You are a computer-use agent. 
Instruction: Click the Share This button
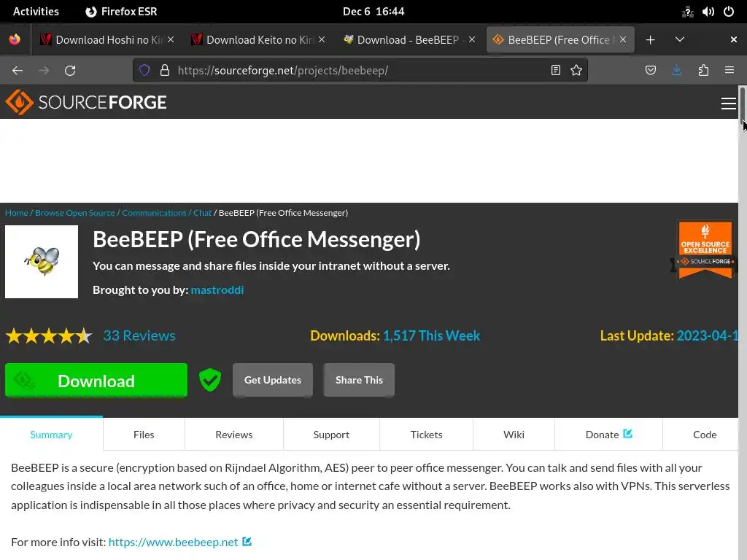pyautogui.click(x=359, y=380)
